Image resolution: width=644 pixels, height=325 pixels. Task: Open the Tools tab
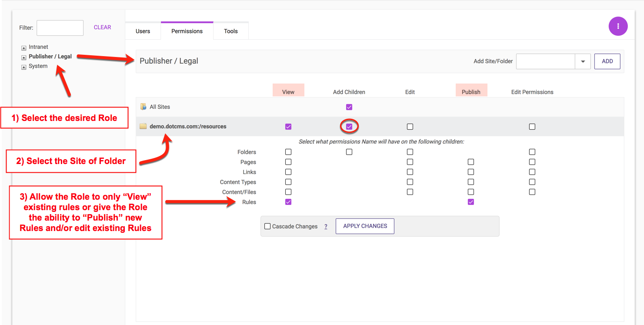click(231, 31)
